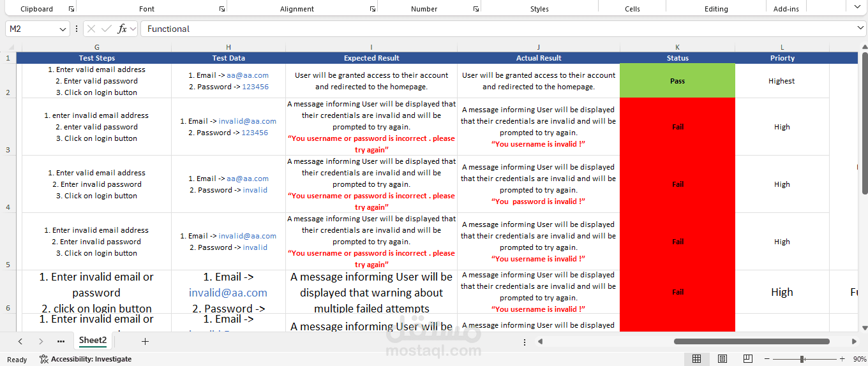Select the green Pass status cell
Viewport: 868px width, 366px height.
pyautogui.click(x=677, y=81)
